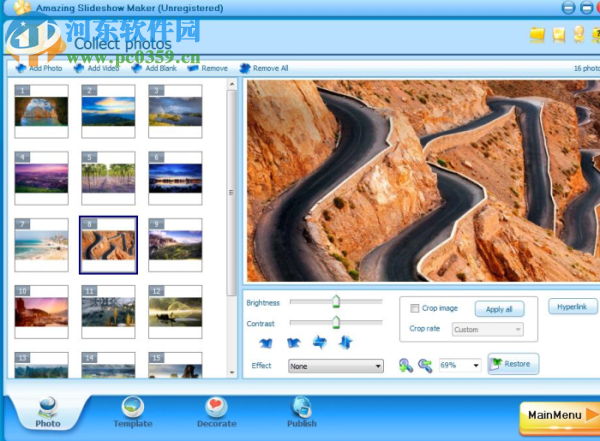600x441 pixels.
Task: Click the light bulb icon at top right
Action: pos(579,34)
